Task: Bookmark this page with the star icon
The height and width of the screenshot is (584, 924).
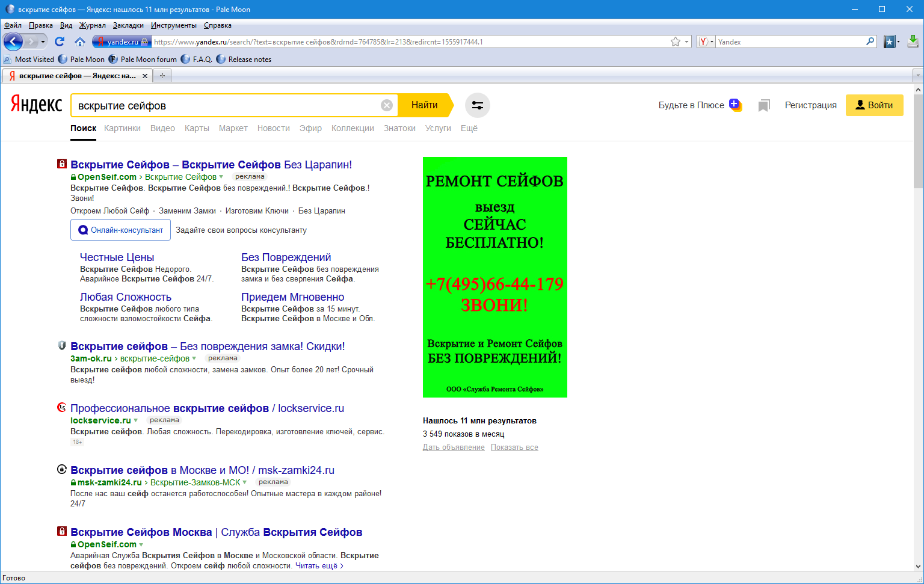Action: click(x=676, y=41)
